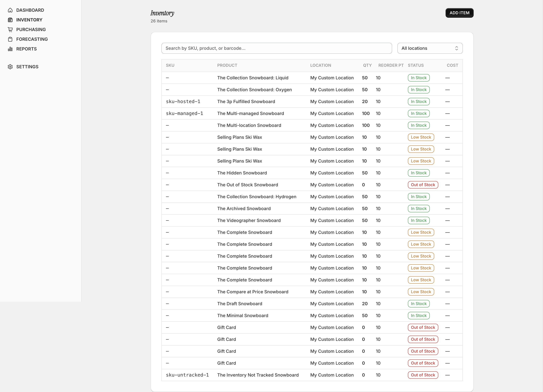Viewport: 543px width, 392px height.
Task: Open The 3p Fulfilled Snowboard product
Action: click(246, 102)
